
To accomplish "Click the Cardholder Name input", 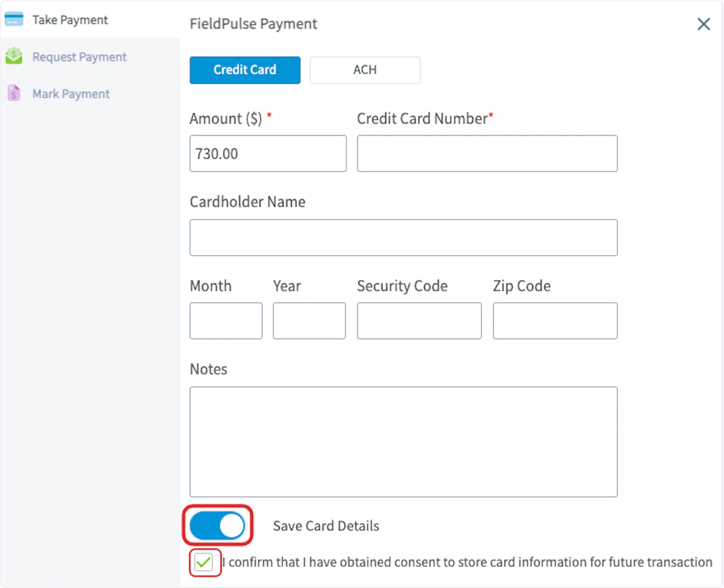I will tap(404, 238).
